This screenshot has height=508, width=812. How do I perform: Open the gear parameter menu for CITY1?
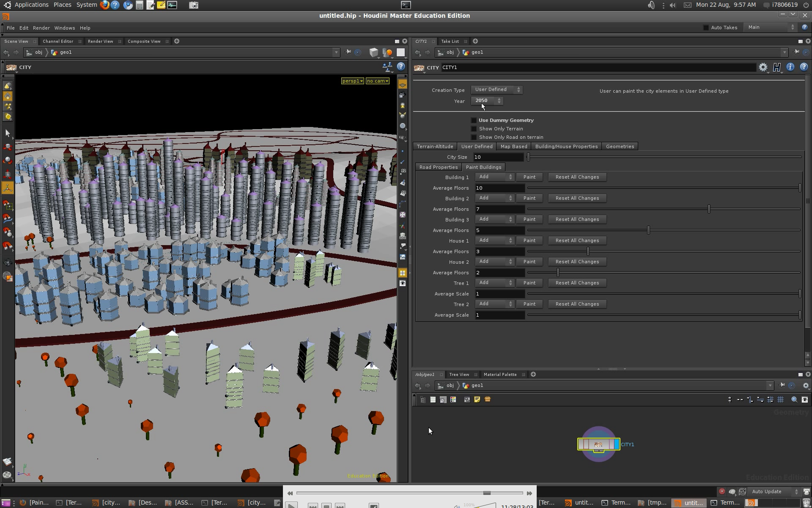click(763, 67)
